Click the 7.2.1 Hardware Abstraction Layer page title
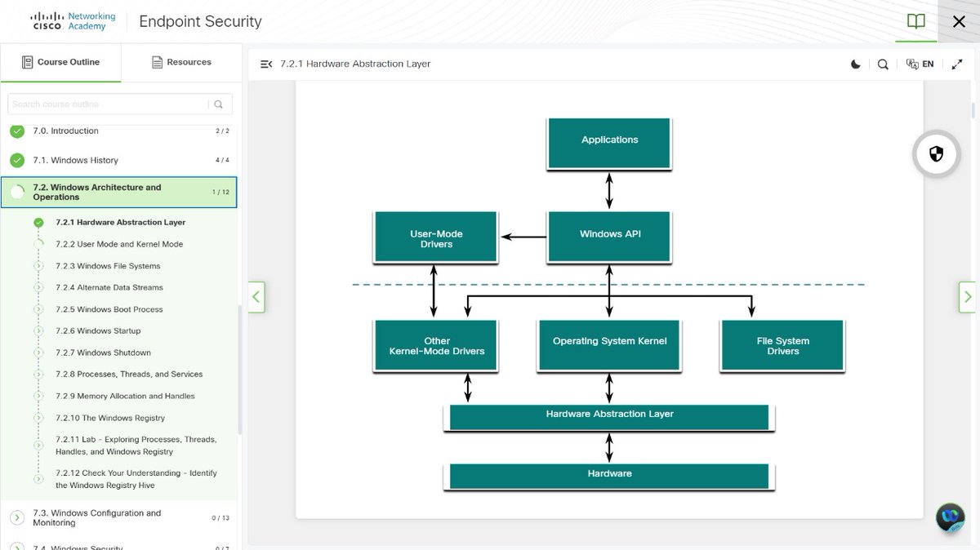980x550 pixels. [x=355, y=64]
